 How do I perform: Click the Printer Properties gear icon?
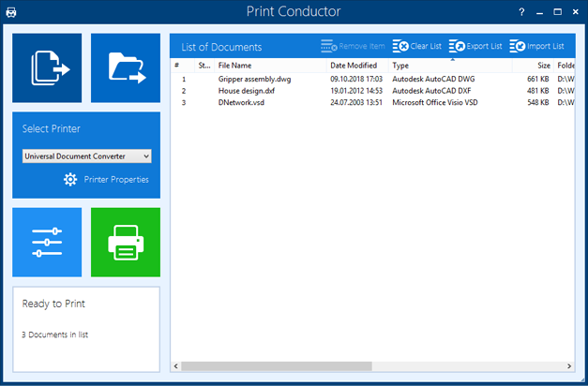70,180
